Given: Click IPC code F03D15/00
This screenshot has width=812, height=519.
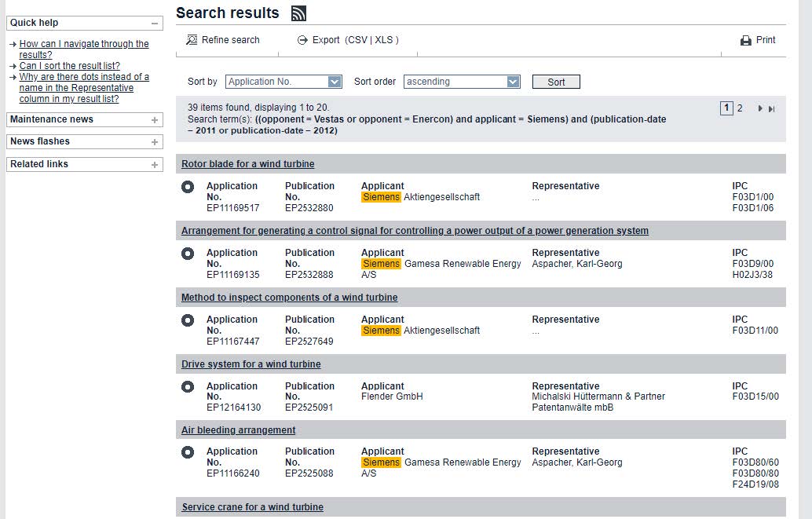Looking at the screenshot, I should 755,397.
